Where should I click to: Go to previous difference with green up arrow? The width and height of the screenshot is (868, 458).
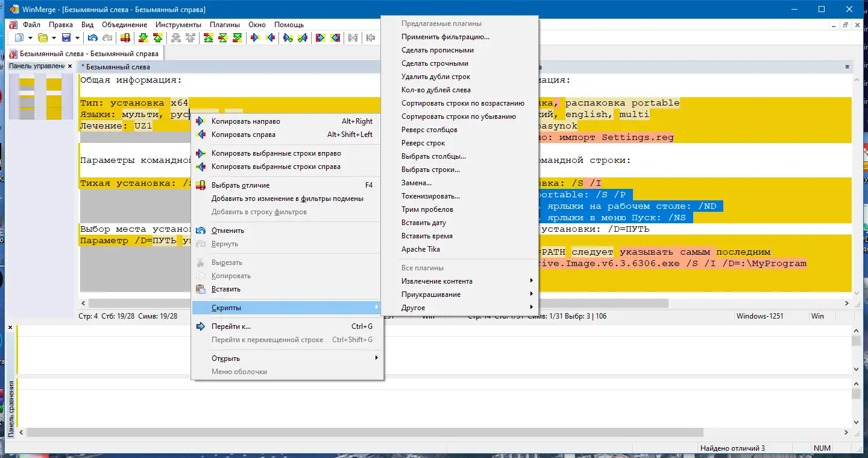click(158, 38)
